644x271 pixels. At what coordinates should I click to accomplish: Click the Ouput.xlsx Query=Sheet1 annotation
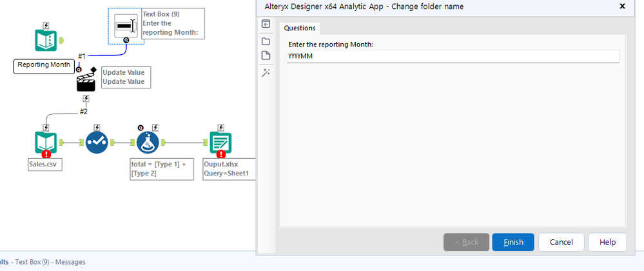coord(229,170)
